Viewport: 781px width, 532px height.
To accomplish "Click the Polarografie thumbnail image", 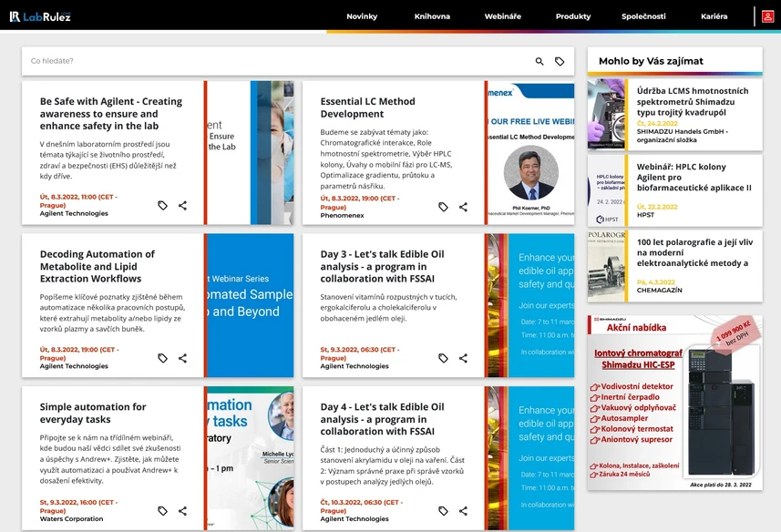I will tap(606, 266).
